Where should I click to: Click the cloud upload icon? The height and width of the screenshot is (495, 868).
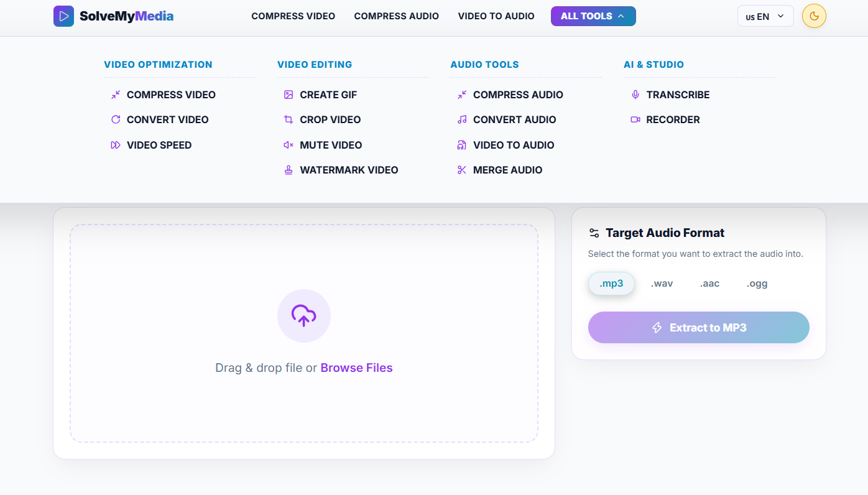304,315
